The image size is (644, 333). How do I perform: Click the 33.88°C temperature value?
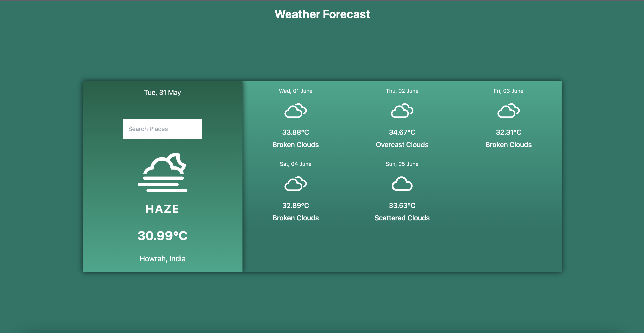(295, 132)
